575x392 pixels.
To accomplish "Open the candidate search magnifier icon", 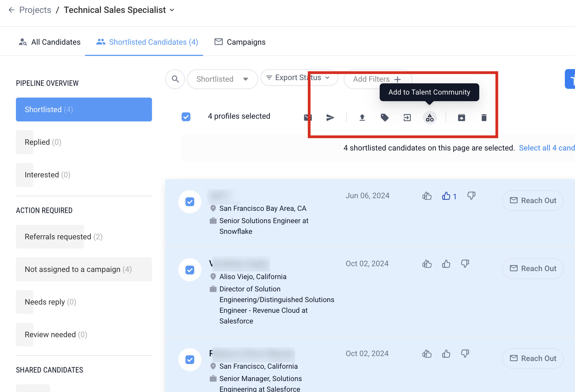I will click(175, 79).
